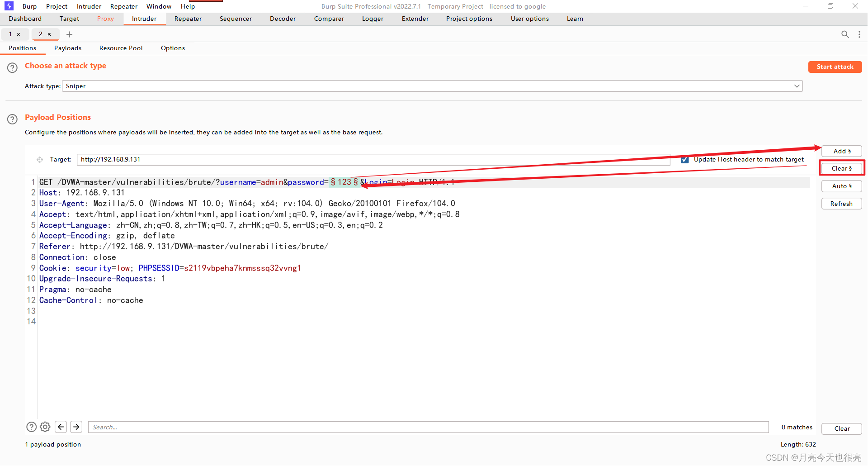The image size is (868, 466).
Task: Close Intruder tab 2 with its x
Action: pyautogui.click(x=49, y=34)
